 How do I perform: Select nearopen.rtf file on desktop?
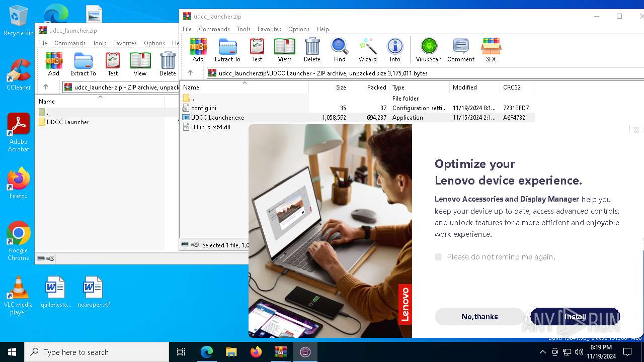pyautogui.click(x=94, y=292)
